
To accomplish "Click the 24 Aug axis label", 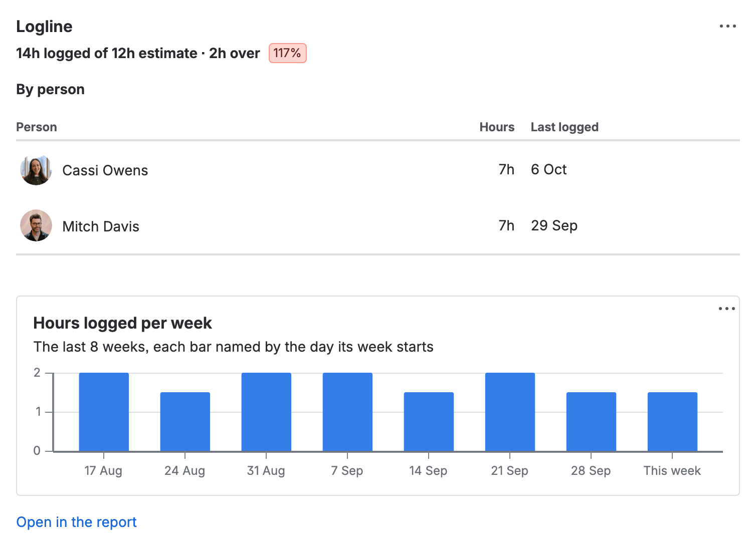I will point(185,471).
